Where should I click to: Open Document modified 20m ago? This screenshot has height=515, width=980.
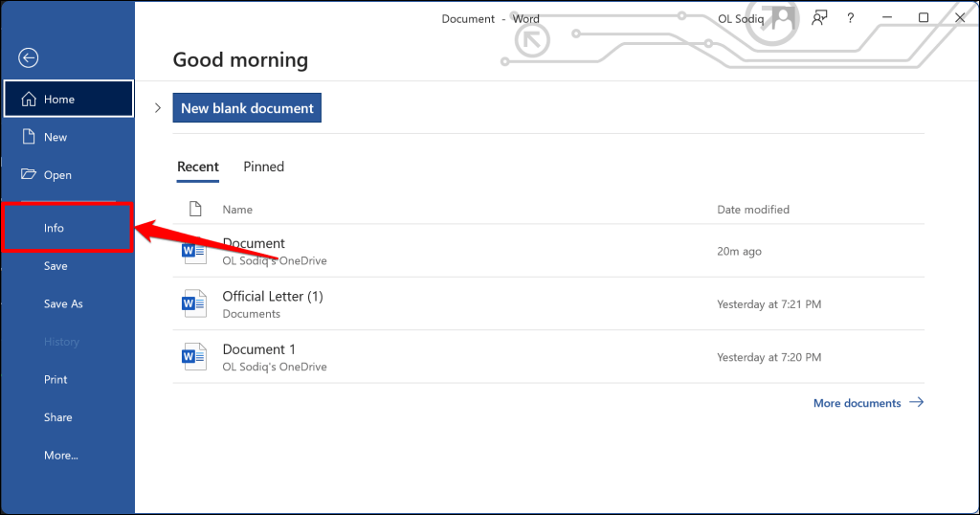pyautogui.click(x=548, y=251)
